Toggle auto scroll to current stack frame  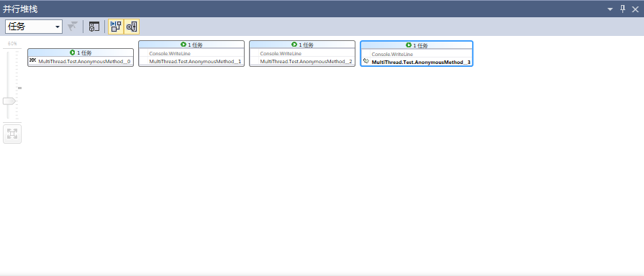click(x=116, y=27)
